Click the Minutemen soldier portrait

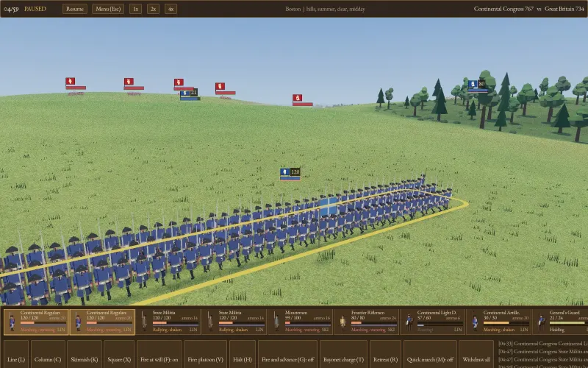click(277, 322)
